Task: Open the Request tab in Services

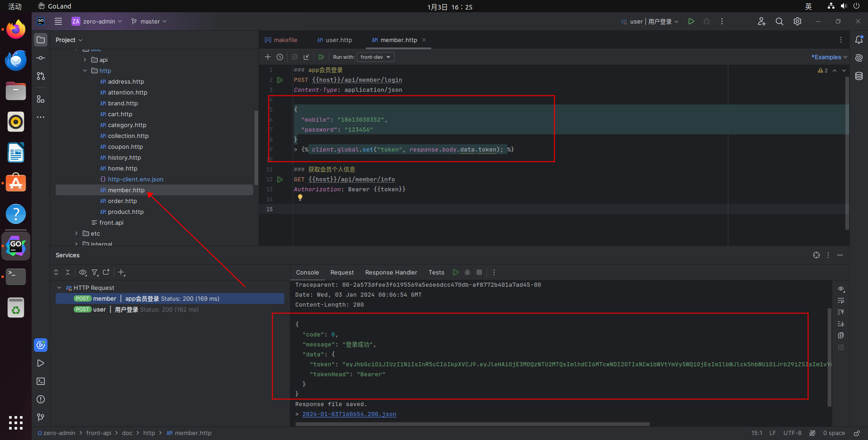Action: (x=342, y=272)
